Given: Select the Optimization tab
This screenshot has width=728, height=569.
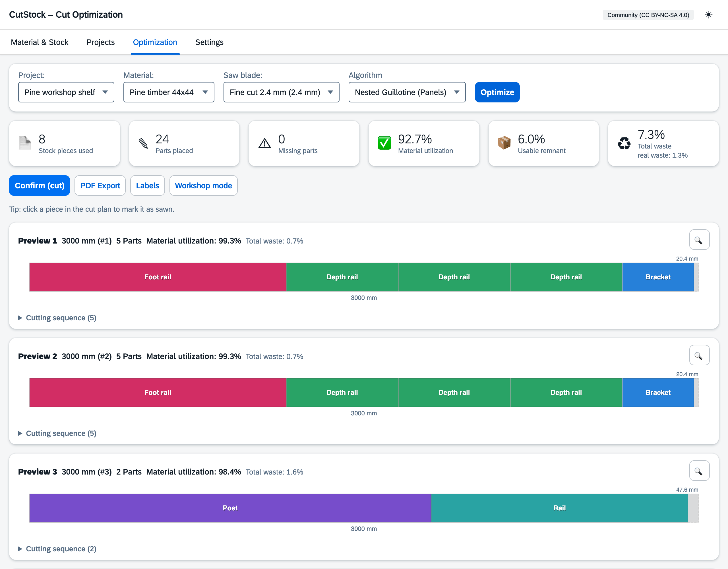Looking at the screenshot, I should 155,42.
